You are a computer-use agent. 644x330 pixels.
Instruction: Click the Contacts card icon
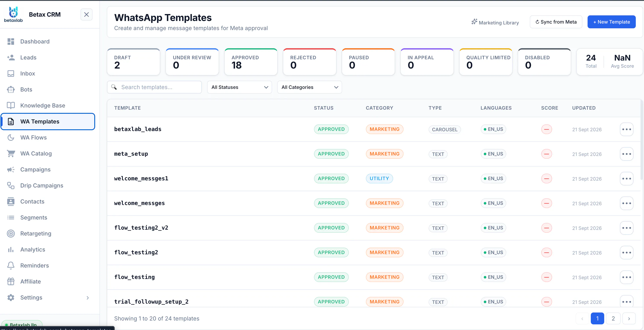[11, 202]
